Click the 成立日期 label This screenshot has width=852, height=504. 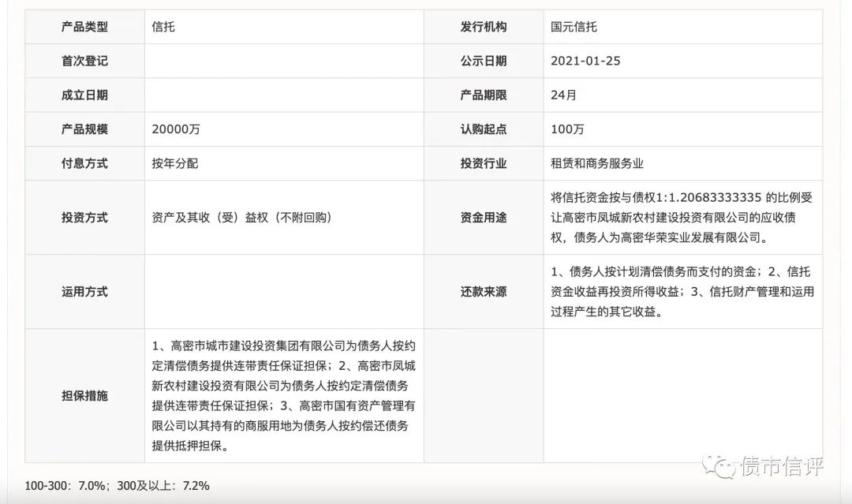[x=84, y=95]
